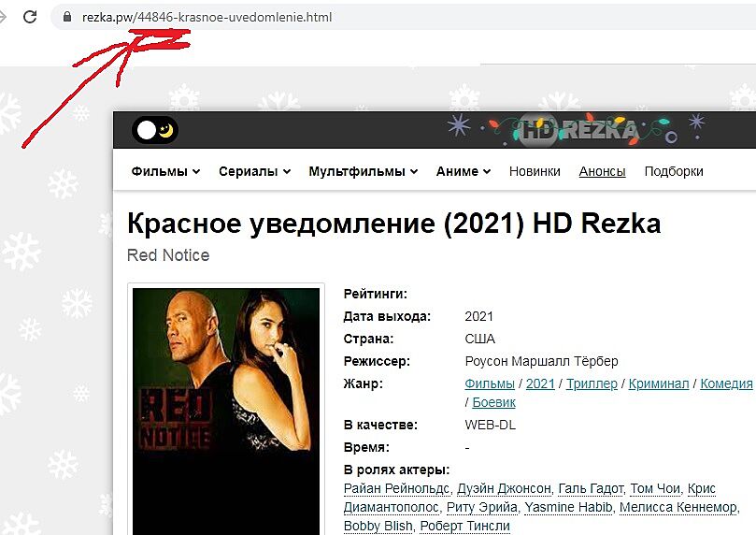
Task: Open the Новинки menu item
Action: pos(535,171)
